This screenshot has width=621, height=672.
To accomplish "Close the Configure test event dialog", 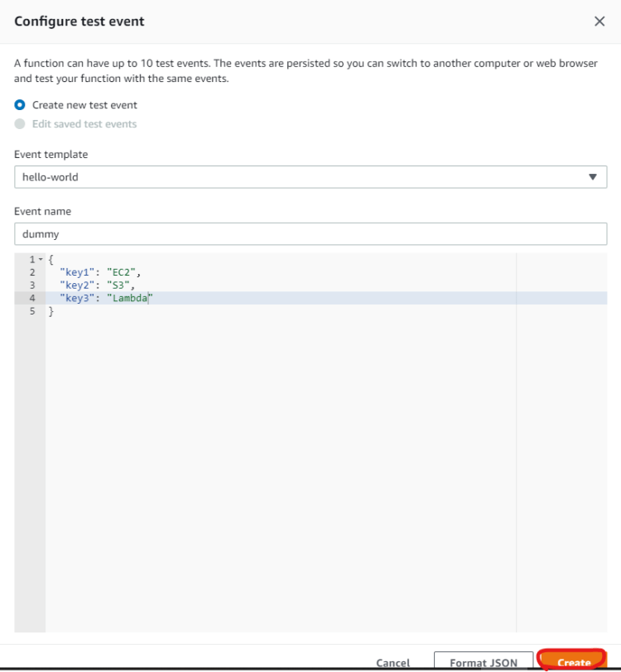I will (599, 22).
